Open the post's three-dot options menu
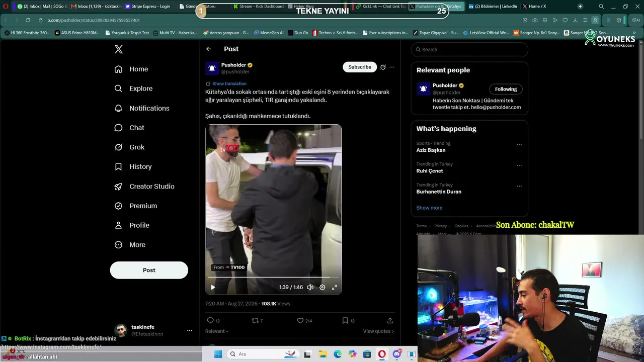This screenshot has height=362, width=644. coord(392,67)
